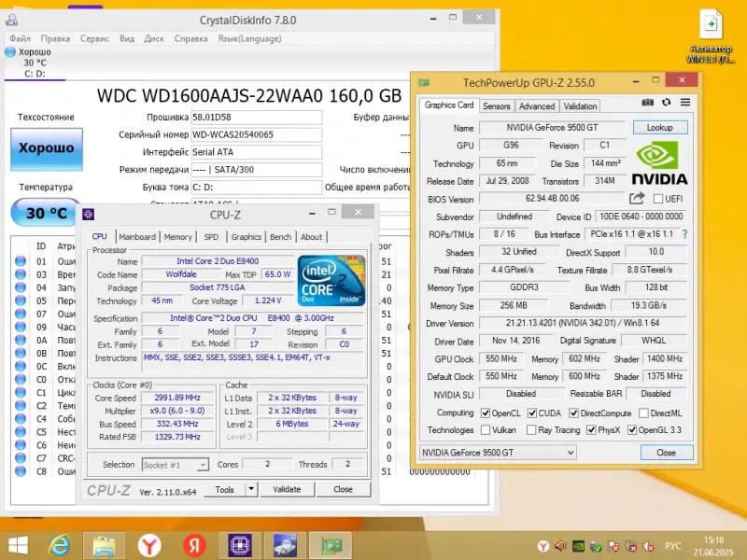Click the CrystalDiskInfo title bar icon
The width and height of the screenshot is (747, 560).
coord(12,20)
